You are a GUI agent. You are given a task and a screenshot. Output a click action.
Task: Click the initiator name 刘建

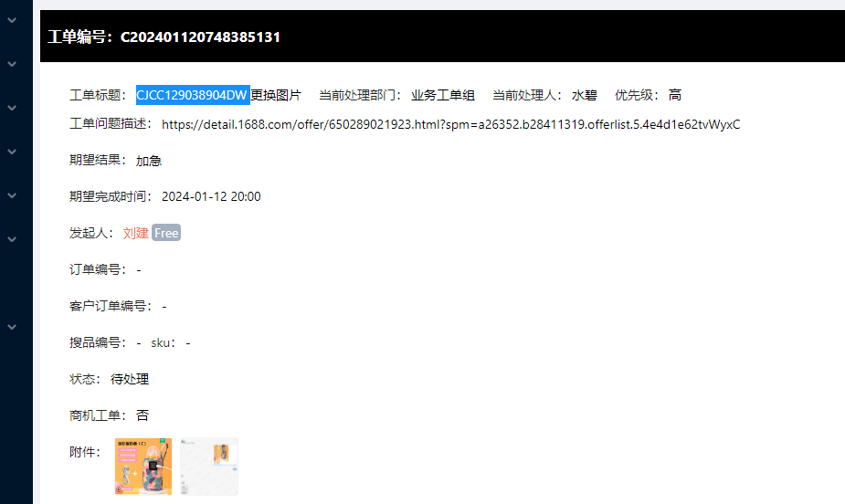point(135,233)
